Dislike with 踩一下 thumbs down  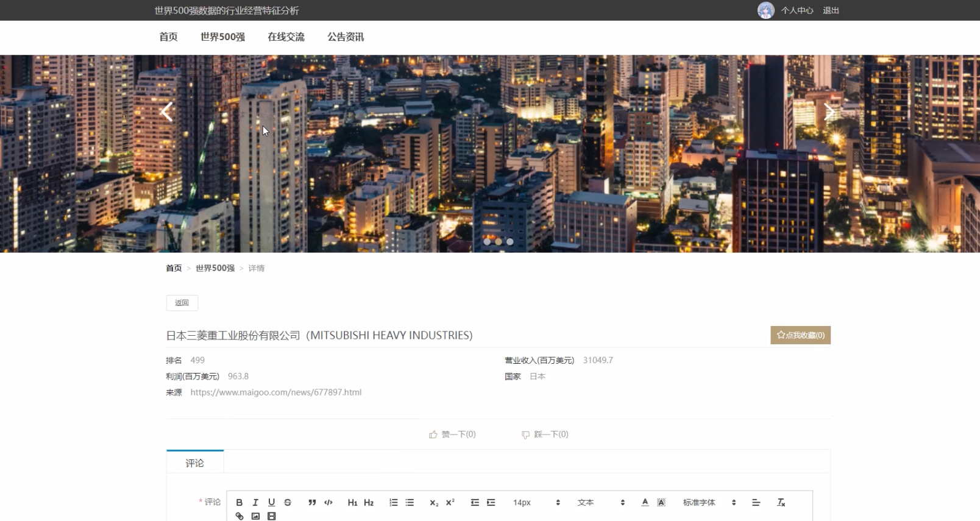click(545, 434)
